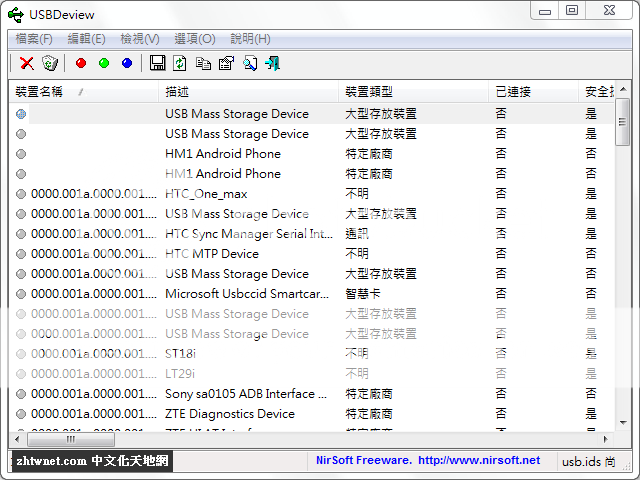Click device icon of Sony sa0105 ADB row
The height and width of the screenshot is (480, 640).
point(21,394)
